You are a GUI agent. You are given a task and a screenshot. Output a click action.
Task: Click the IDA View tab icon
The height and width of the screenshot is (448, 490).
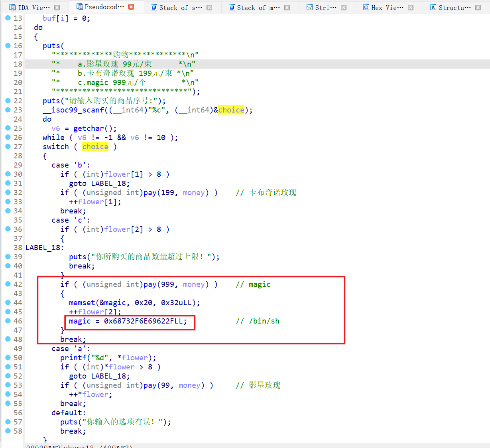[x=12, y=8]
